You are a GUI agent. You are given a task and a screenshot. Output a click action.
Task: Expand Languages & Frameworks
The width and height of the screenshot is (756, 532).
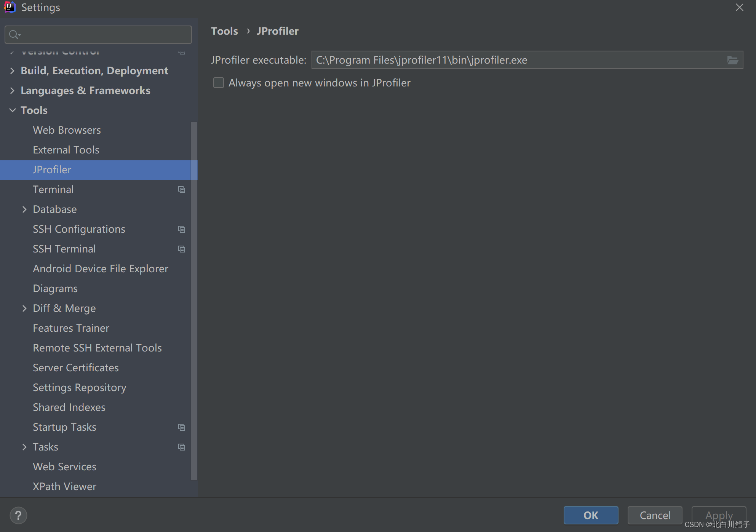(x=13, y=90)
